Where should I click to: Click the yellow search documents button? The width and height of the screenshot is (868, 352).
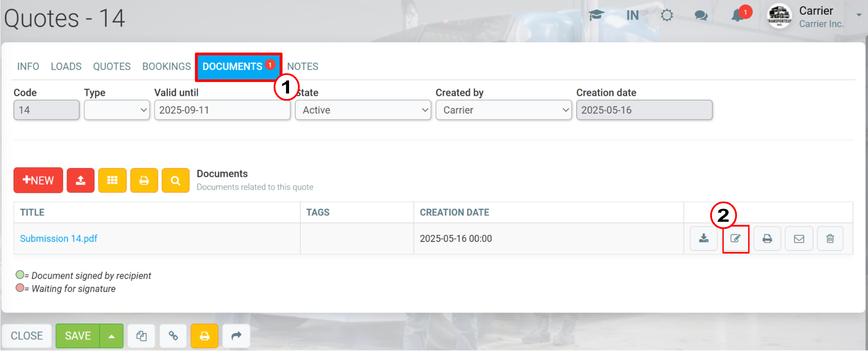coord(175,180)
